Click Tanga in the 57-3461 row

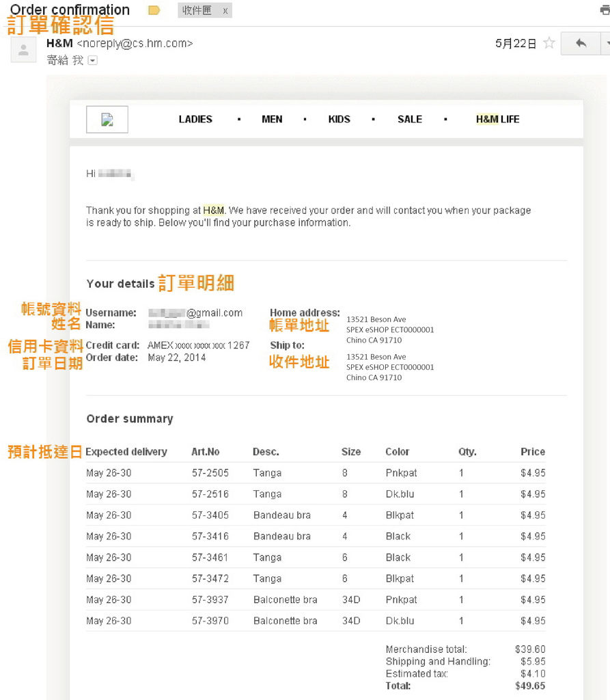point(267,558)
